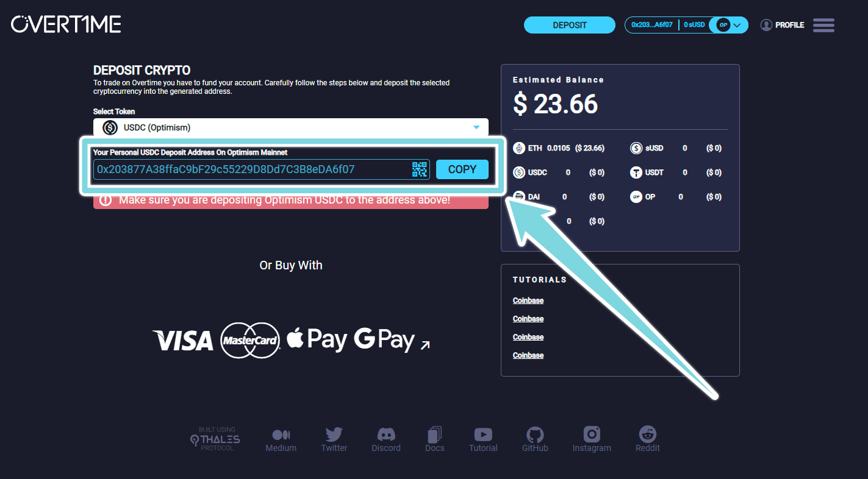The height and width of the screenshot is (479, 868).
Task: Click the ETH balance icon
Action: (x=519, y=148)
